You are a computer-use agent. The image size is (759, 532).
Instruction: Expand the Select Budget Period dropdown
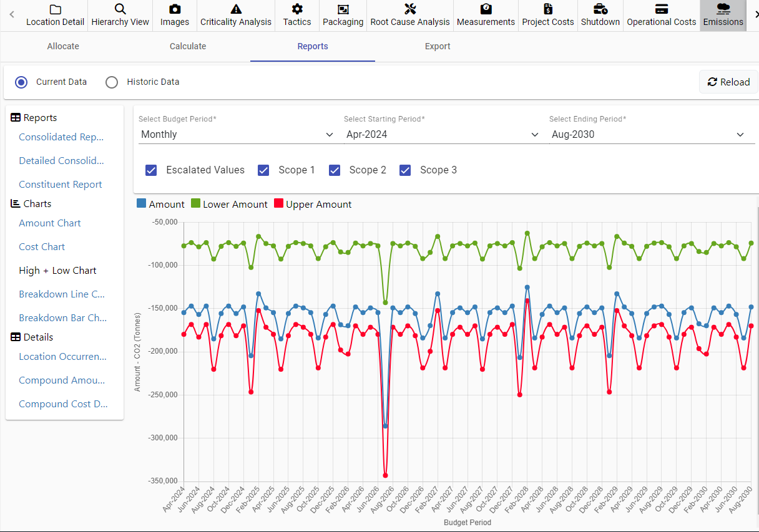click(237, 134)
